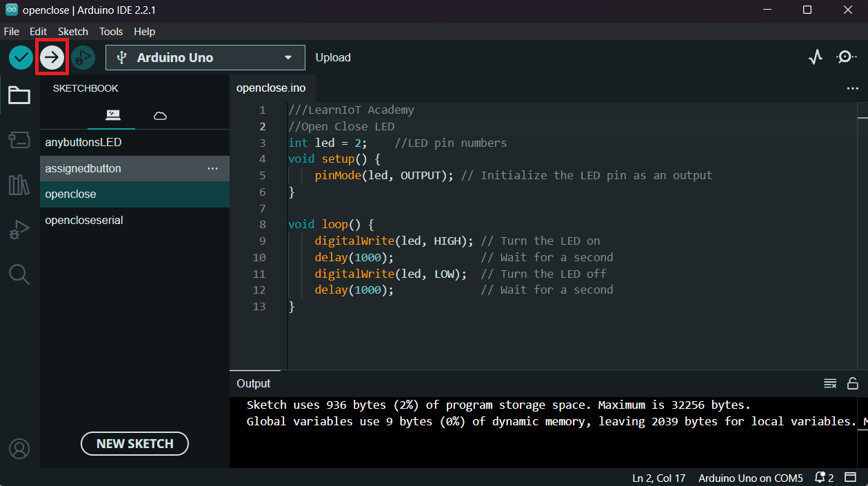Start debugging with the debug button
This screenshot has height=486, width=868.
(x=83, y=58)
